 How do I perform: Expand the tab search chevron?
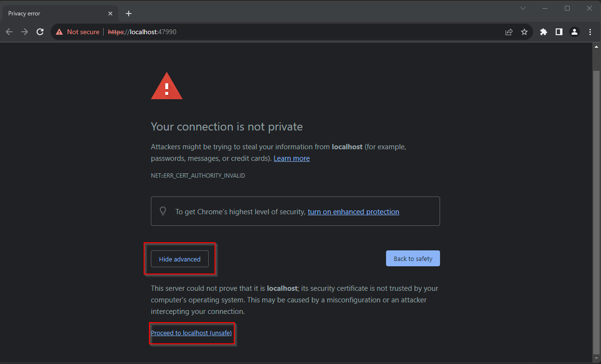click(523, 8)
